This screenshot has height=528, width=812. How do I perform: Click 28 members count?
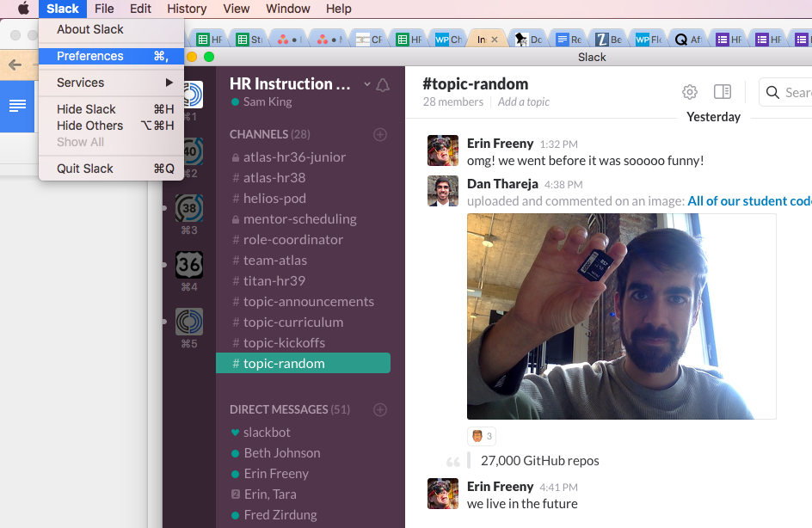[x=453, y=102]
